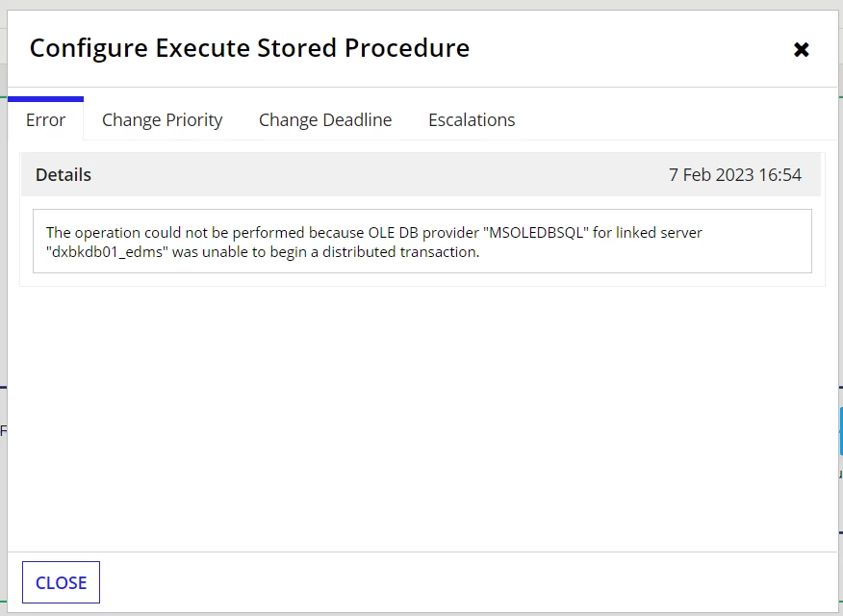This screenshot has height=616, width=843.
Task: Click the CLOSE button
Action: point(61,582)
